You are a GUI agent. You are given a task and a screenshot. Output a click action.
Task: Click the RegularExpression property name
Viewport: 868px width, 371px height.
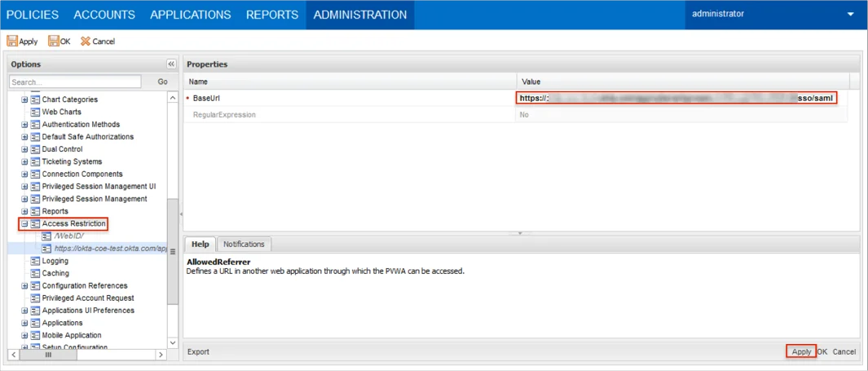(223, 115)
